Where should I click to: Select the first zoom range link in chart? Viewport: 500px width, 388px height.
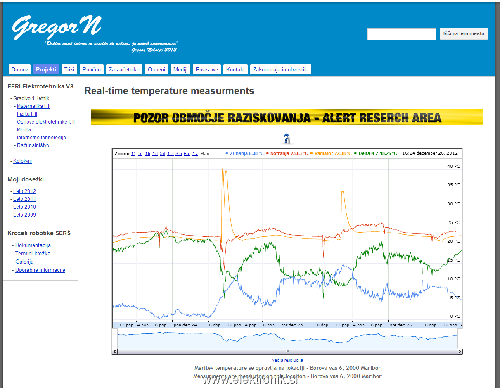coord(133,154)
